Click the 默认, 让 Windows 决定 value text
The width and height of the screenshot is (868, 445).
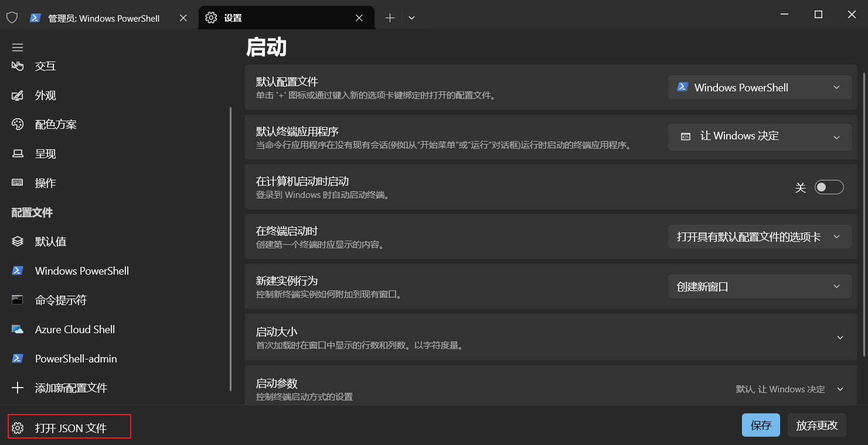point(780,389)
